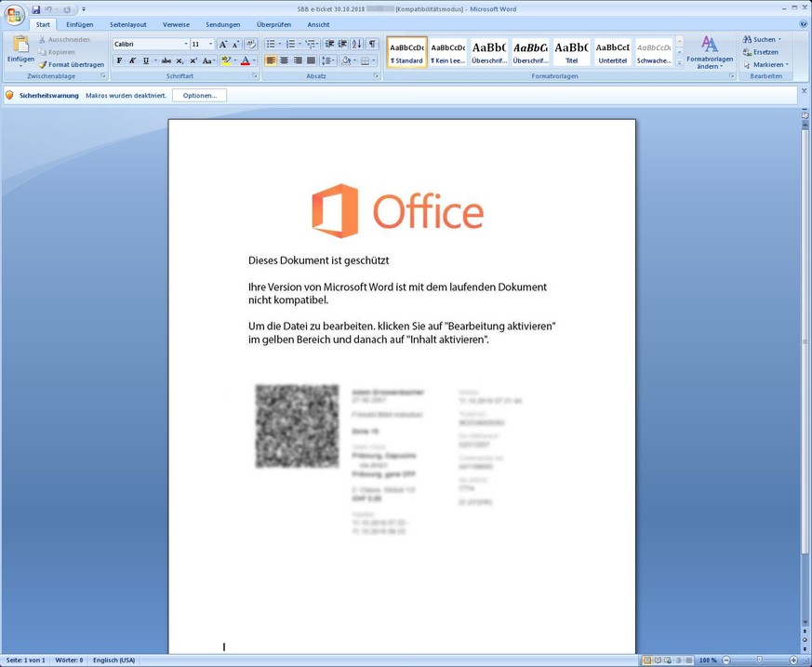The image size is (812, 667).
Task: Switch to the Einfügen ribbon tab
Action: coord(79,25)
